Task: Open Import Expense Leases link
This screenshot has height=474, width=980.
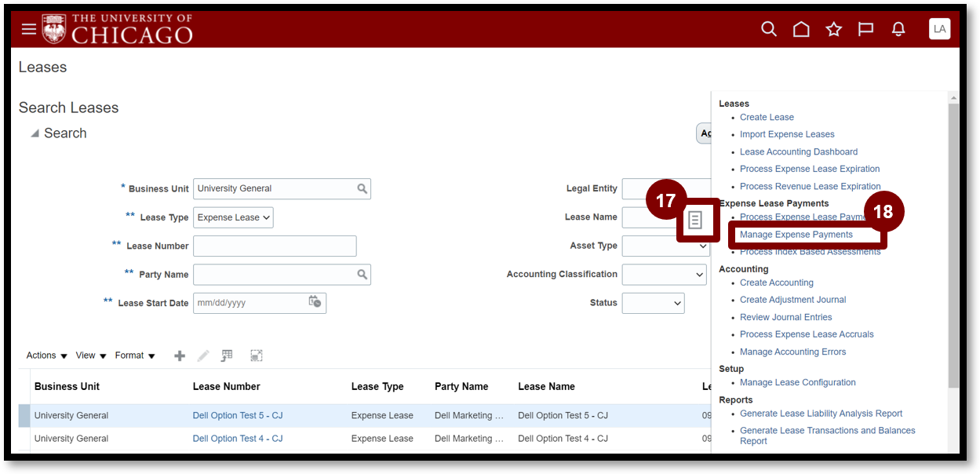Action: coord(787,134)
